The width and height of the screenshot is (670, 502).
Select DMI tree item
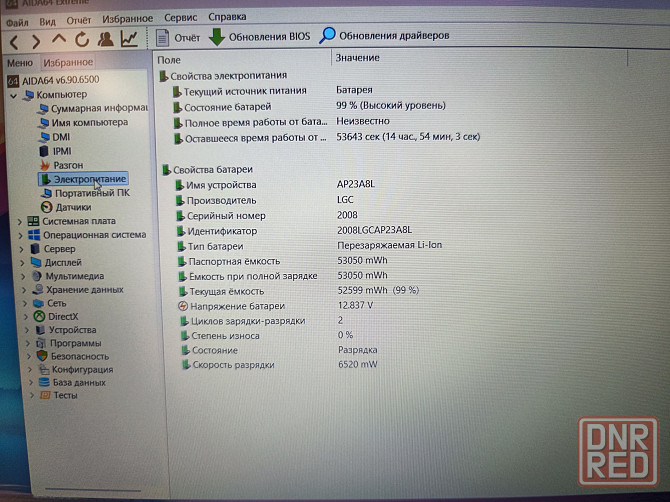pos(54,137)
